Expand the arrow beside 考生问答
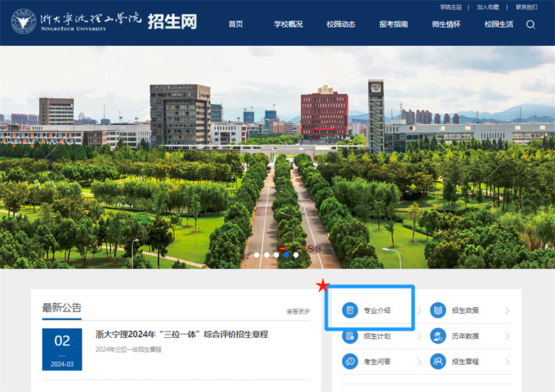Image resolution: width=555 pixels, height=392 pixels. 419,361
